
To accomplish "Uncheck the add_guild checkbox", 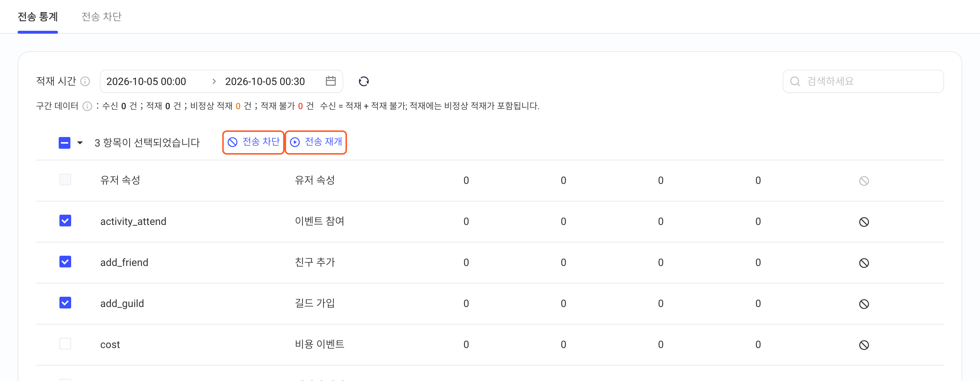I will (x=65, y=303).
